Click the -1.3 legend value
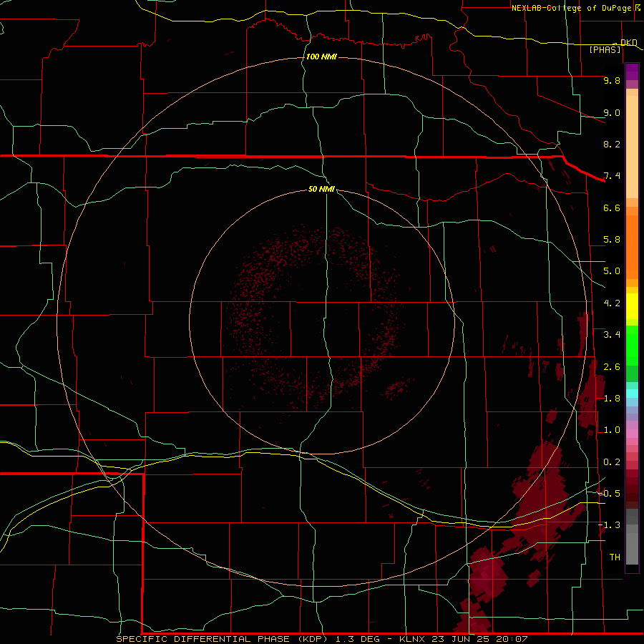The image size is (644, 644). pyautogui.click(x=609, y=525)
